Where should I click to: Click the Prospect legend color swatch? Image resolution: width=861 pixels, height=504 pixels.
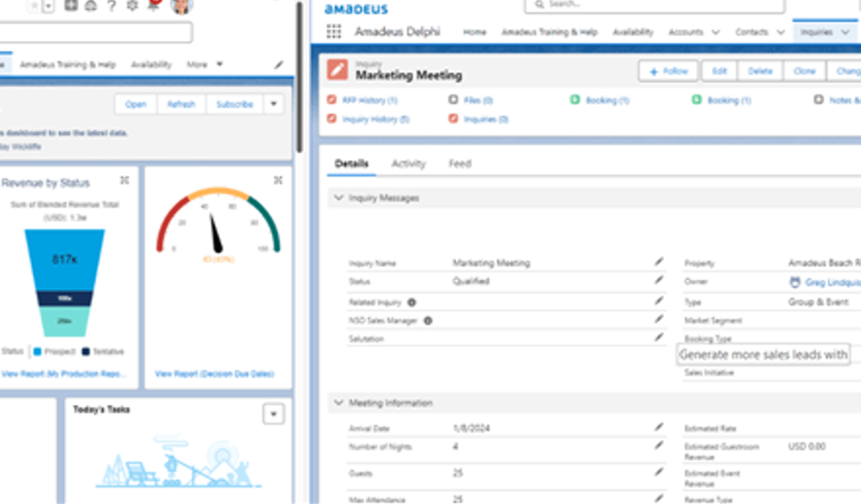(38, 351)
